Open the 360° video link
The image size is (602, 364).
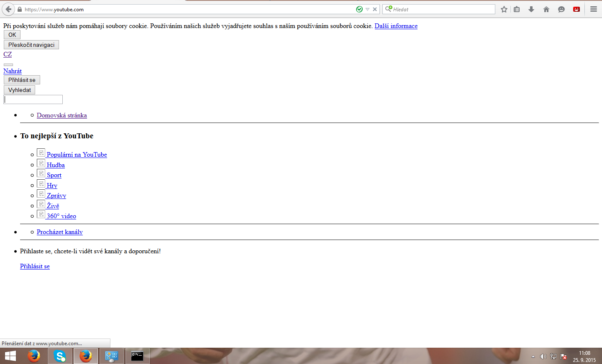(x=61, y=216)
